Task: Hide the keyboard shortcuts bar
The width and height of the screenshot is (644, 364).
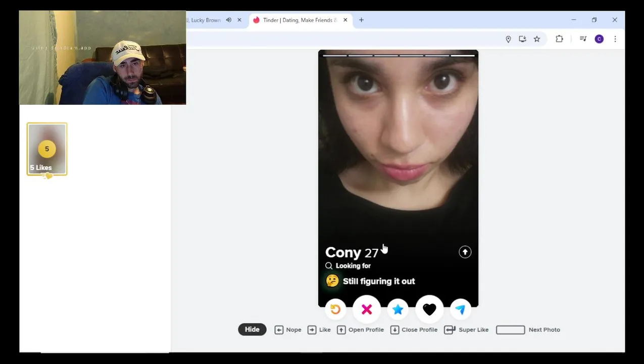Action: 252,330
